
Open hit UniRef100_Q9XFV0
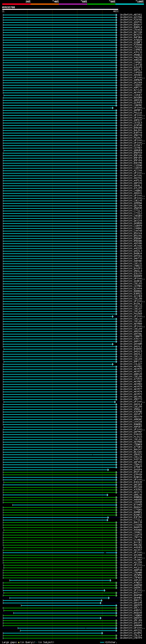click(131, 22)
